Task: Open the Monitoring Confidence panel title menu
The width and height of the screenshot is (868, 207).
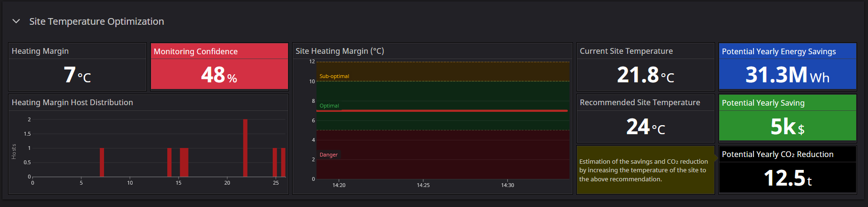Action: [195, 51]
